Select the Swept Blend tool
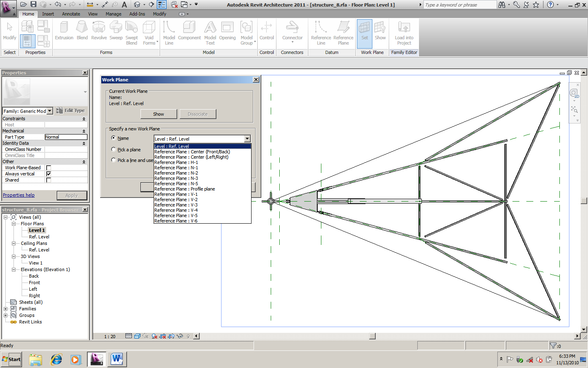Image resolution: width=588 pixels, height=368 pixels. [131, 33]
